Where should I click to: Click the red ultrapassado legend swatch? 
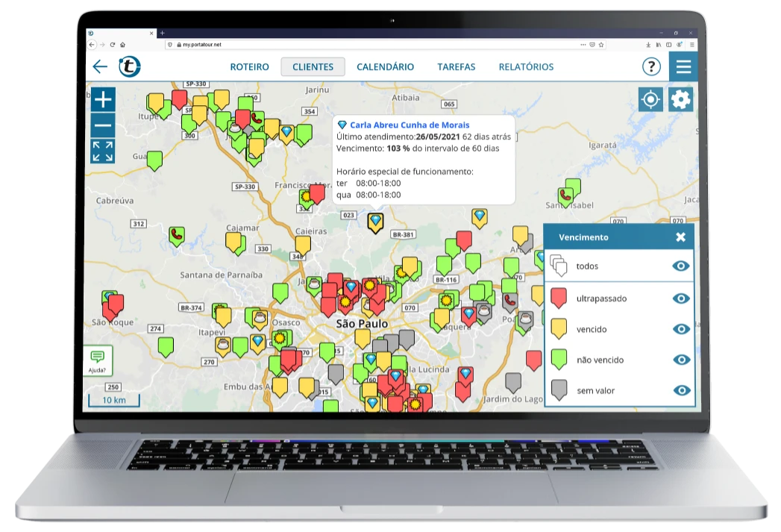(559, 298)
